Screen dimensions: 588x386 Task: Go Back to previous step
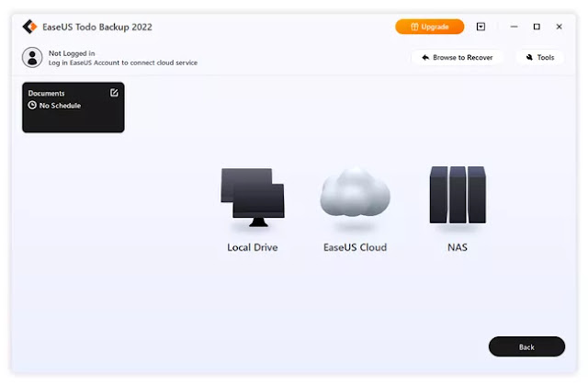tap(526, 346)
